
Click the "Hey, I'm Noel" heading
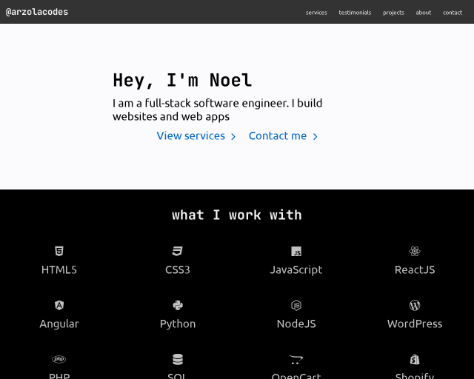click(x=182, y=80)
